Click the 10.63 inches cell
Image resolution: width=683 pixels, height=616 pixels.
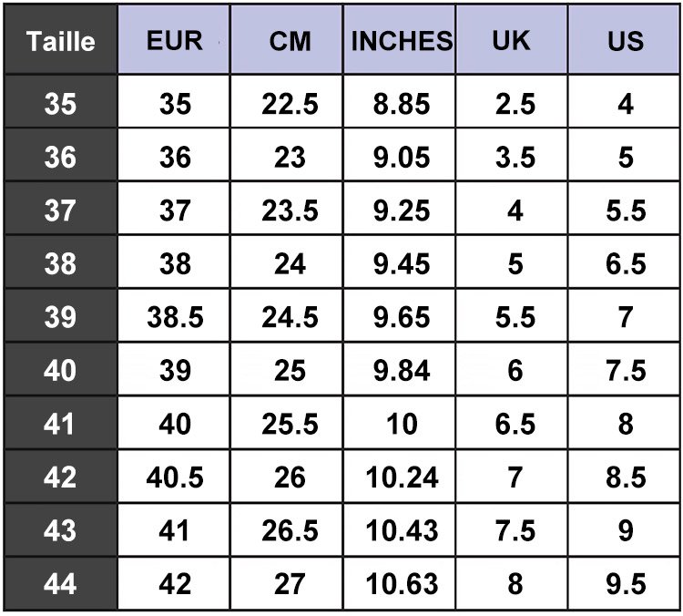point(401,583)
